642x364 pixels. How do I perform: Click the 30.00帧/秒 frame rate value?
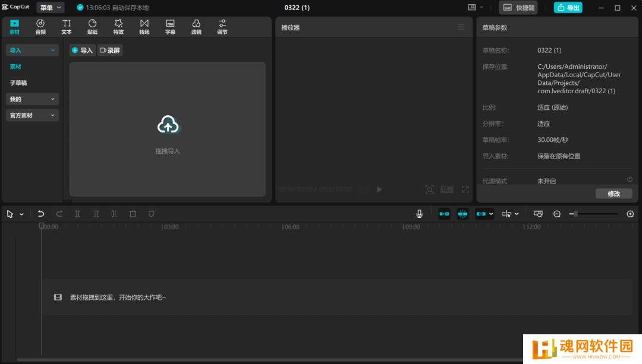pyautogui.click(x=553, y=140)
